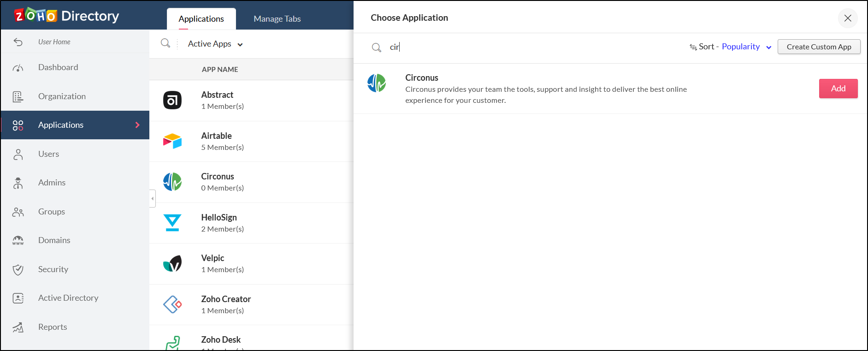
Task: Click the Choose Application heading
Action: pyautogui.click(x=409, y=18)
